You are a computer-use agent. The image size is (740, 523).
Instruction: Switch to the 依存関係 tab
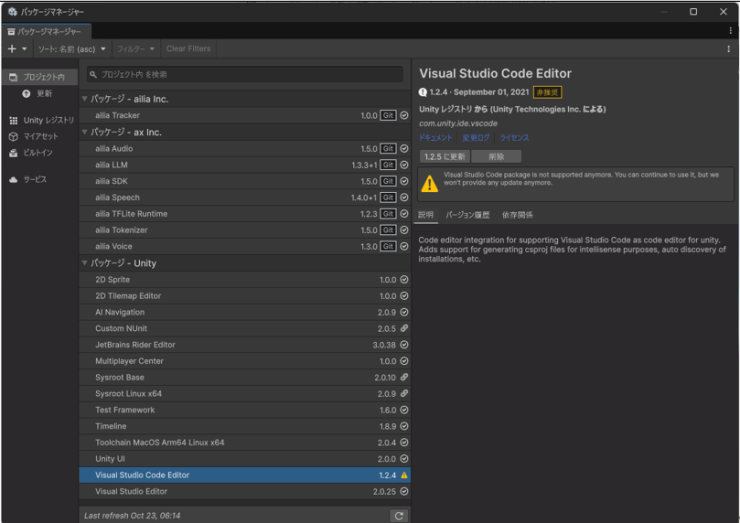click(x=517, y=214)
